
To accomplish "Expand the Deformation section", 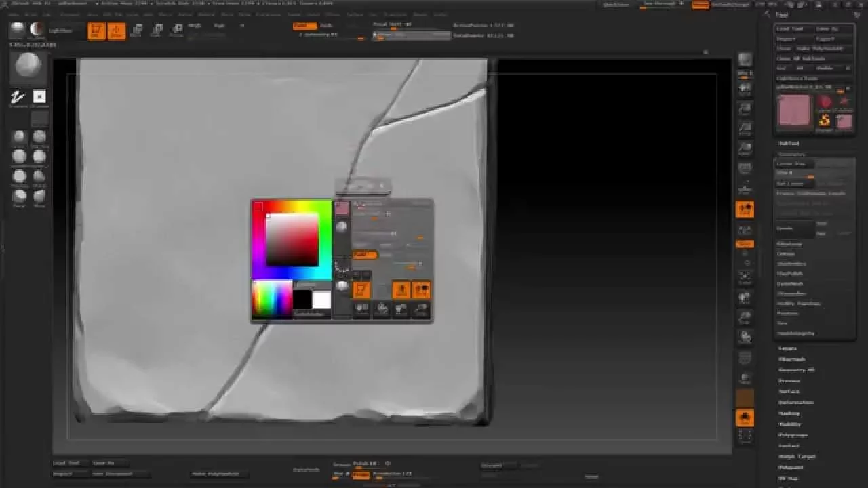I will [795, 403].
